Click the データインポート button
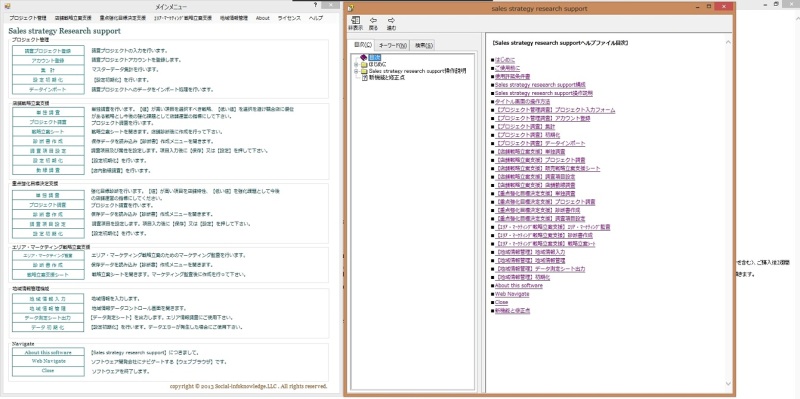The height and width of the screenshot is (399, 800). (x=48, y=89)
